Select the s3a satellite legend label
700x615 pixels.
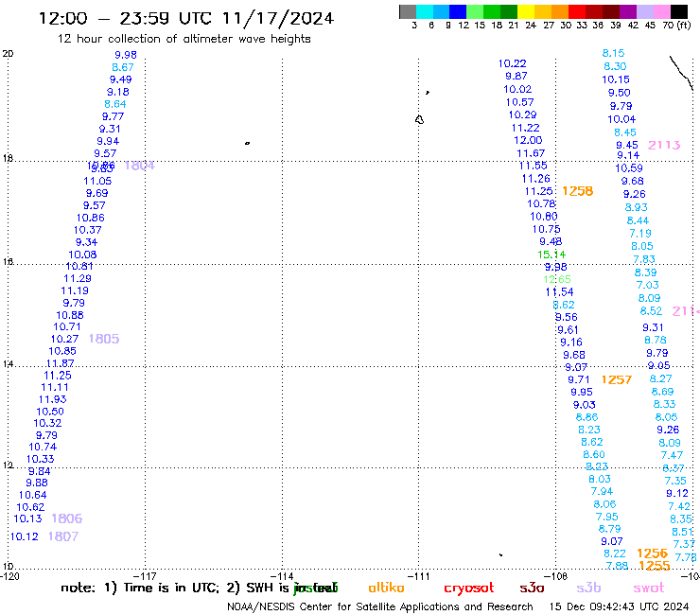(532, 588)
